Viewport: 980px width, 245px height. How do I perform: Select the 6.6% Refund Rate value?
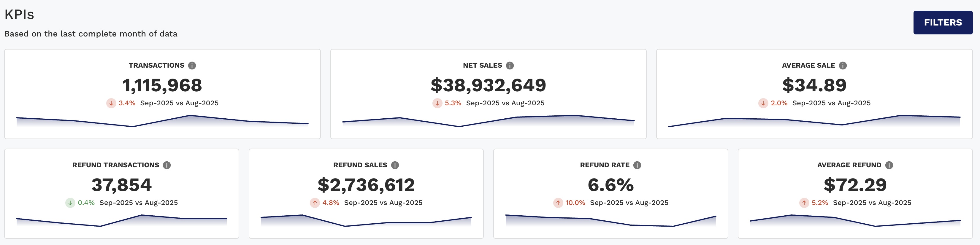point(610,185)
